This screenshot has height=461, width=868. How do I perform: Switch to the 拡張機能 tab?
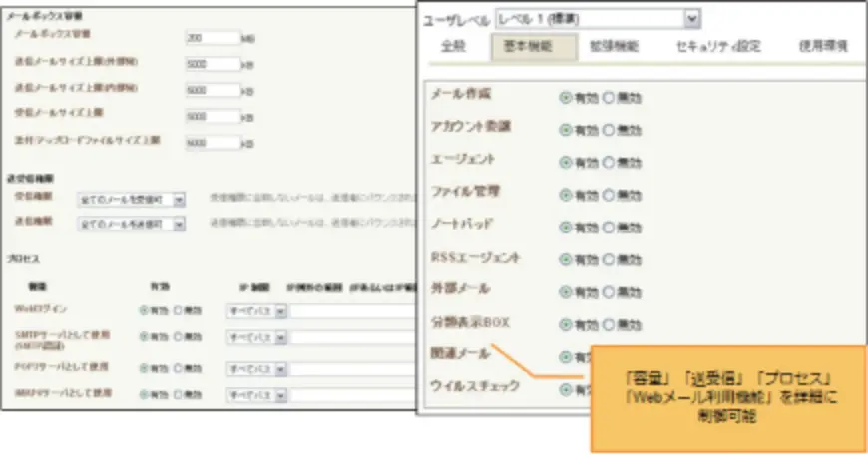pyautogui.click(x=615, y=46)
